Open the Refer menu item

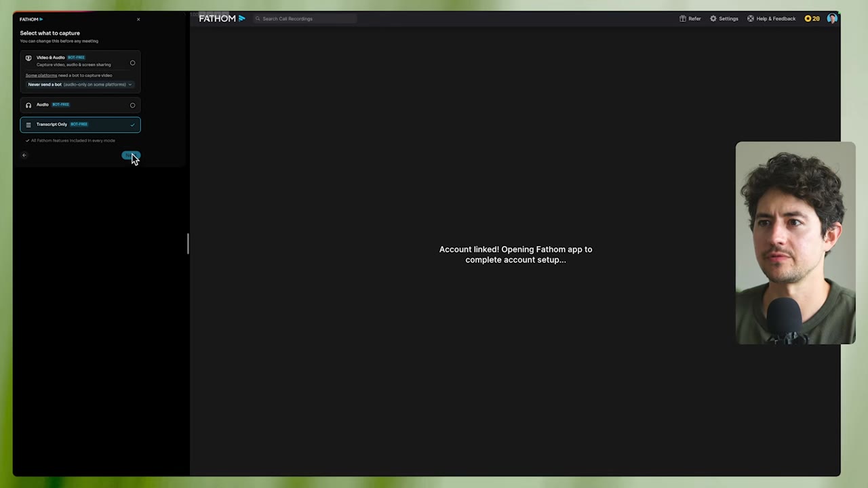click(x=690, y=18)
